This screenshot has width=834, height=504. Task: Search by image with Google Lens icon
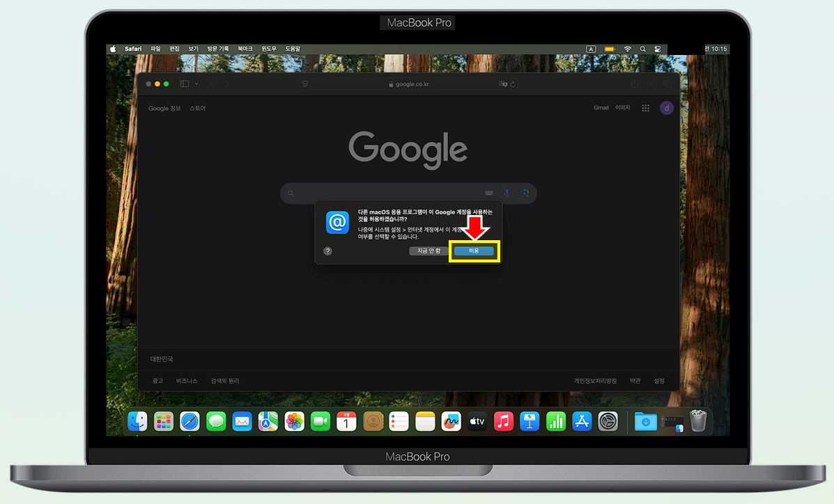click(525, 194)
